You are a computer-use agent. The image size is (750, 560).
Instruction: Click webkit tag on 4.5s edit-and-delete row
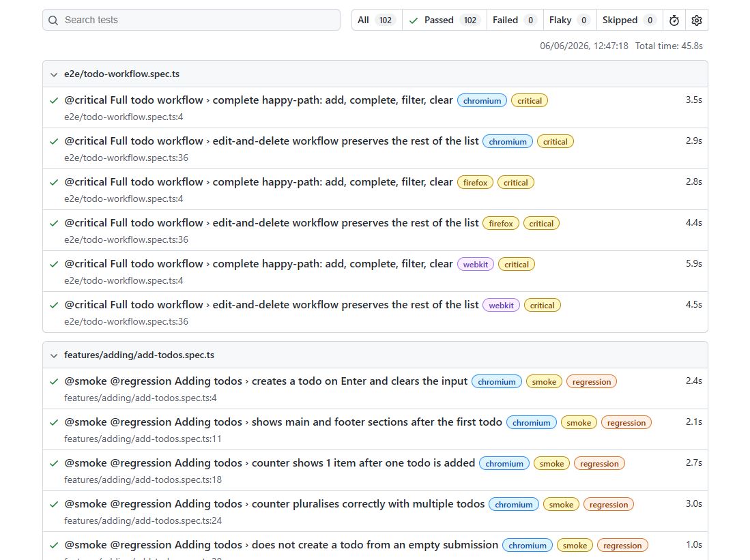[x=502, y=305]
